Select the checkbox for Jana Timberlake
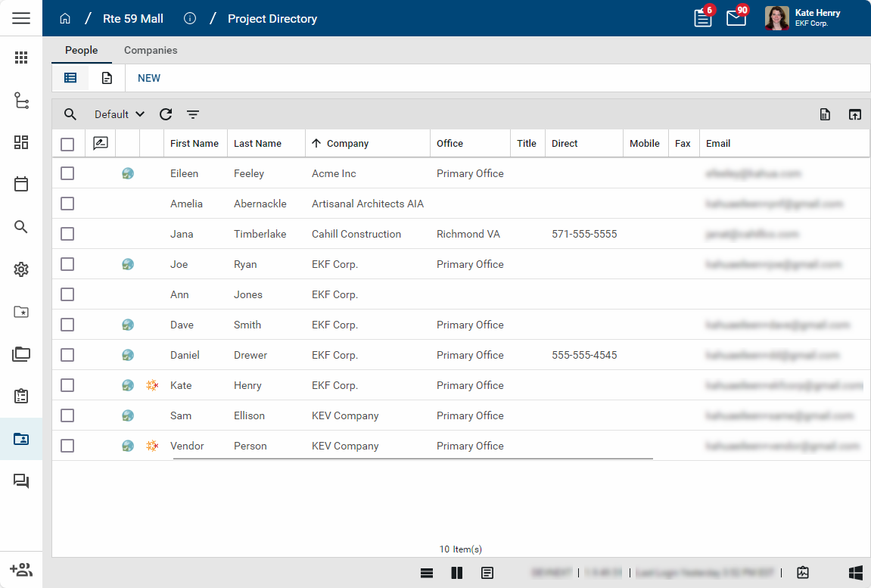The height and width of the screenshot is (588, 871). tap(67, 234)
